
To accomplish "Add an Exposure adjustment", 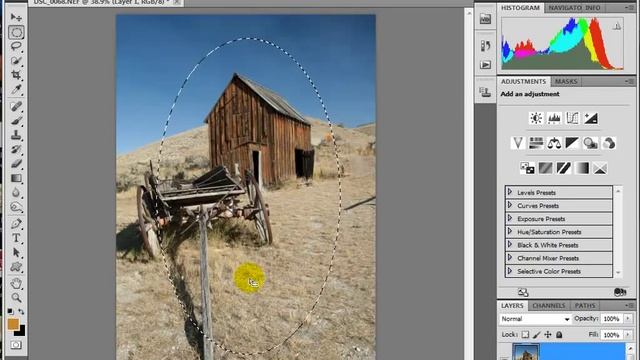I will pyautogui.click(x=591, y=118).
